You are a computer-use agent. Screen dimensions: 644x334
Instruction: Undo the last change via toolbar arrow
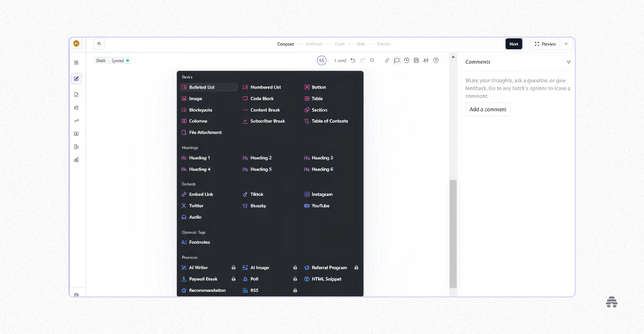(353, 60)
